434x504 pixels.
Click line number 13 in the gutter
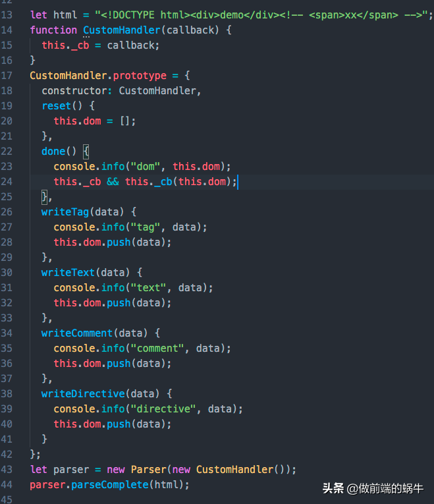[7, 15]
